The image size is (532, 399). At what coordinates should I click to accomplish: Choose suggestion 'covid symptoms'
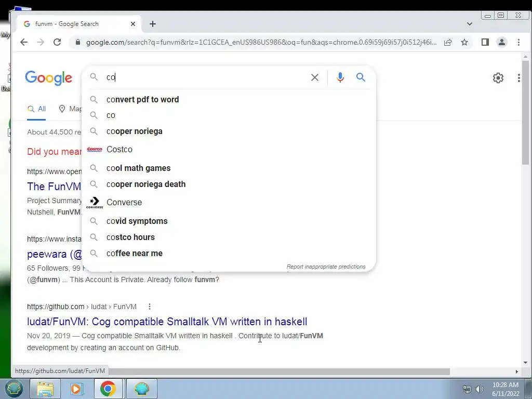(x=229, y=221)
